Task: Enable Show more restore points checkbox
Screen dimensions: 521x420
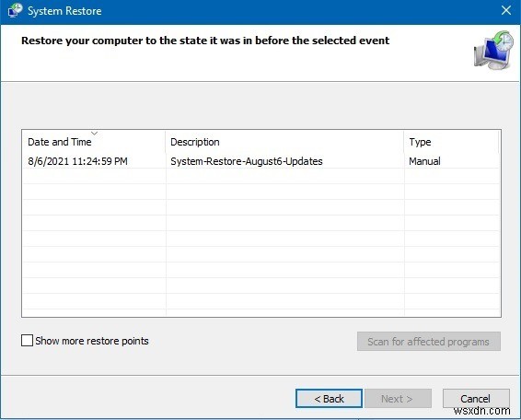Action: click(x=27, y=341)
